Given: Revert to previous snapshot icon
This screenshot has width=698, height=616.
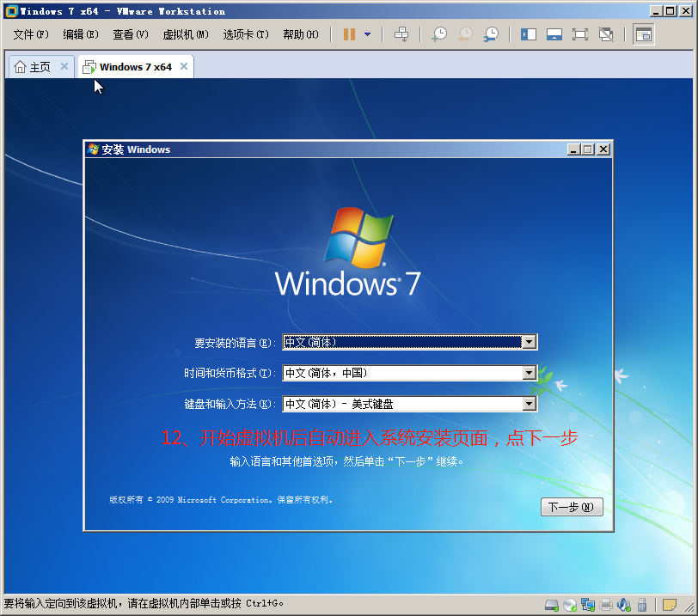Looking at the screenshot, I should 465,34.
